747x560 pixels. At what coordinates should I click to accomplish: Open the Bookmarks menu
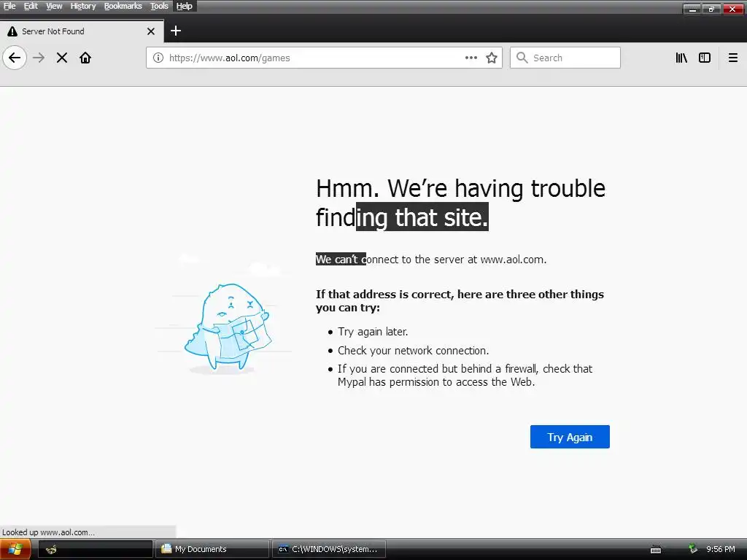click(123, 6)
